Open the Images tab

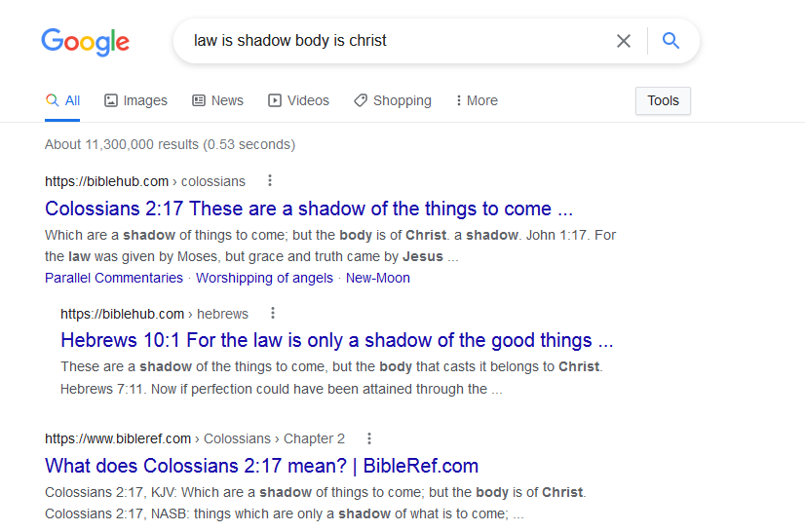(x=135, y=100)
